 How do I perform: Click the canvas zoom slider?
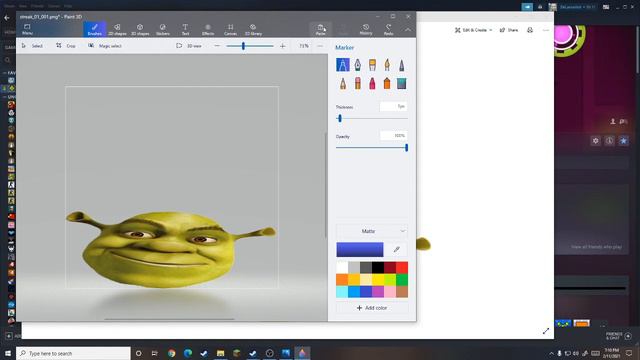(250, 46)
